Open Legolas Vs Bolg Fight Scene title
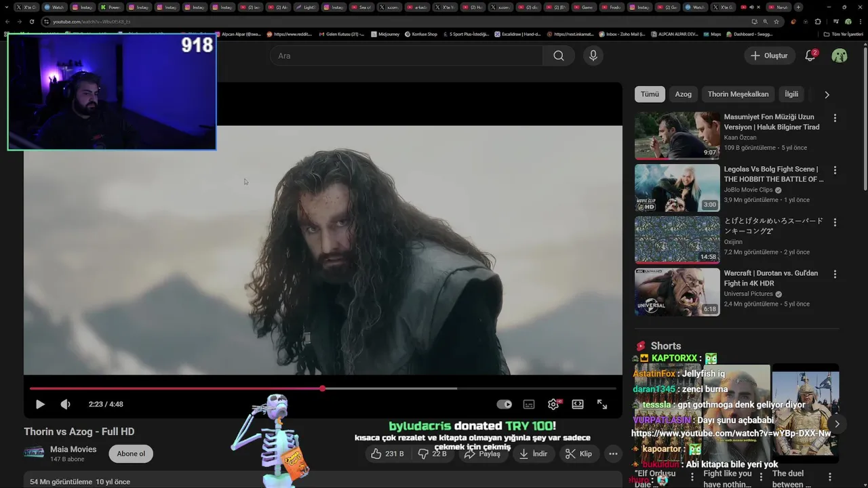 [774, 174]
